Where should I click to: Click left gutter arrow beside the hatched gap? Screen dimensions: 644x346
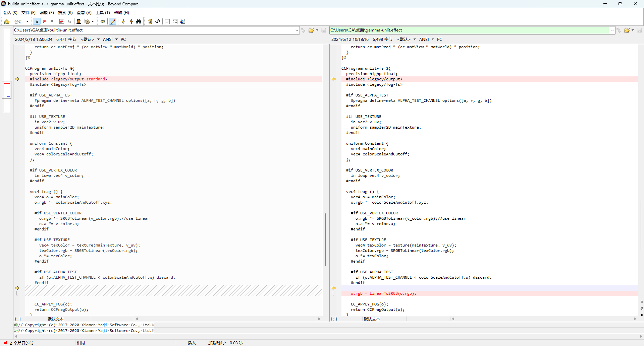pos(17,288)
